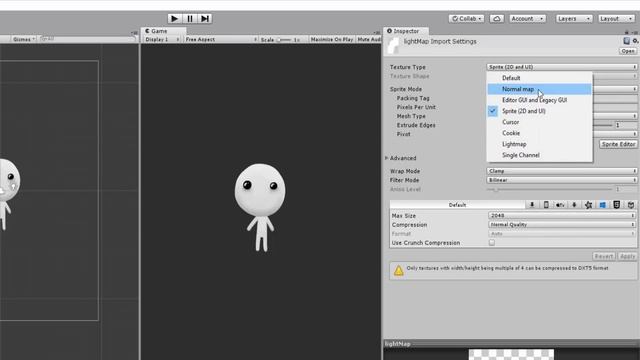This screenshot has height=360, width=640.
Task: Open the Inspector panel options menu icon
Action: pos(635,32)
